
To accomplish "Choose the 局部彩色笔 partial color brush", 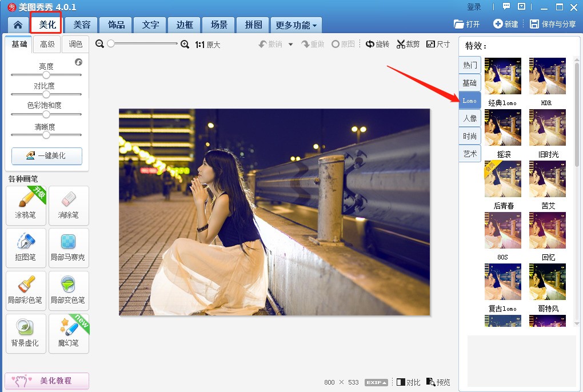I will (x=26, y=290).
